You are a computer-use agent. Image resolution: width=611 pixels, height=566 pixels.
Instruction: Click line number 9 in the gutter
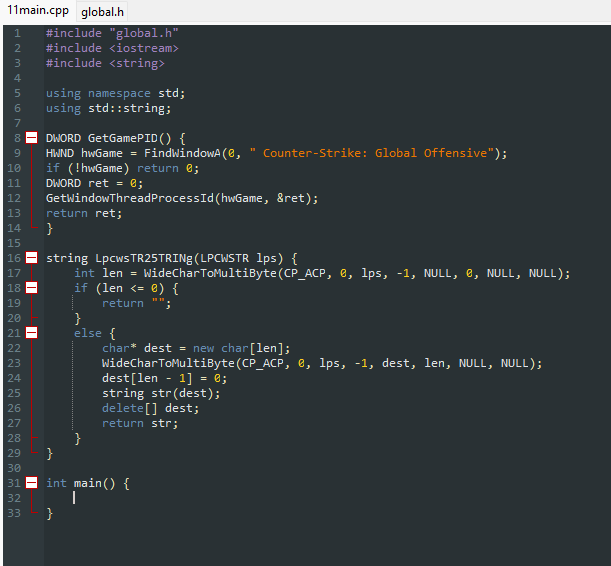coord(17,153)
